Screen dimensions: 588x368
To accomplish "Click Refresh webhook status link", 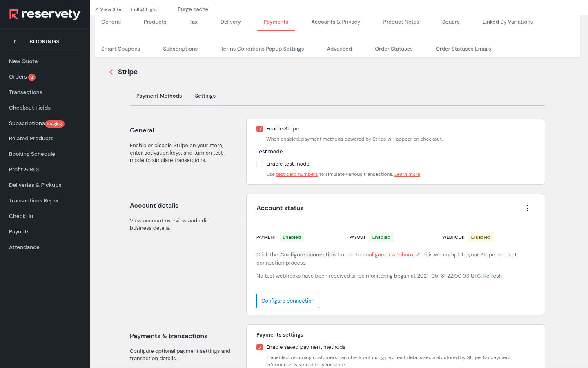I will point(492,276).
